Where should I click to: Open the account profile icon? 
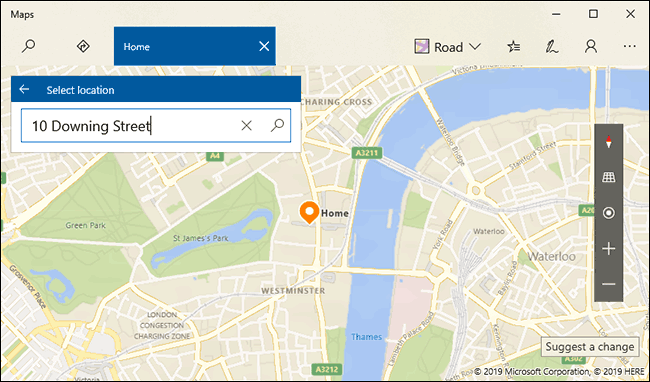(591, 46)
